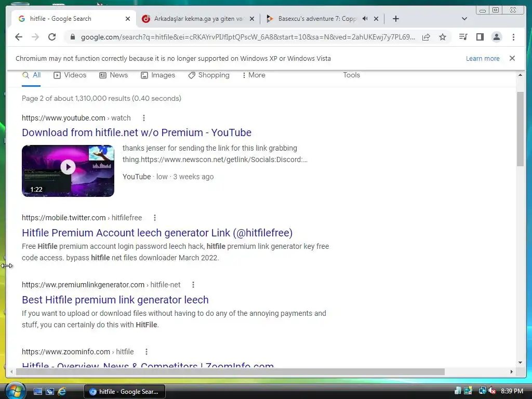The height and width of the screenshot is (399, 532).
Task: Open Chromium three-dot menu
Action: coord(513,37)
